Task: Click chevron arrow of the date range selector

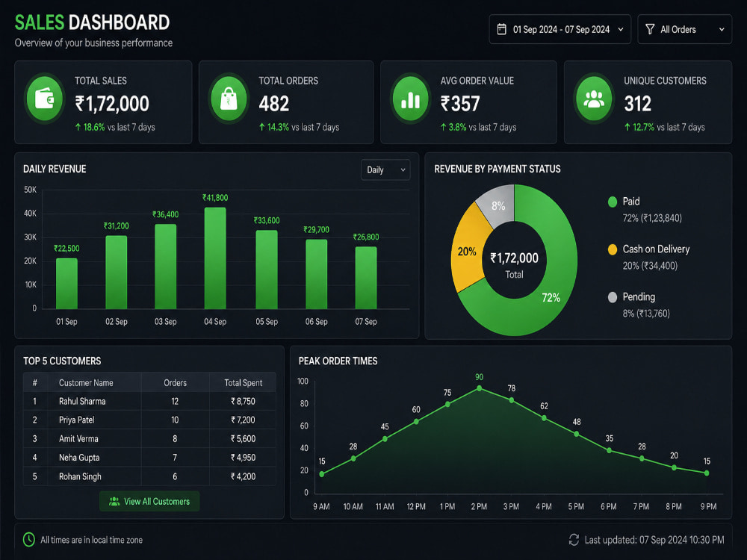Action: (x=621, y=30)
